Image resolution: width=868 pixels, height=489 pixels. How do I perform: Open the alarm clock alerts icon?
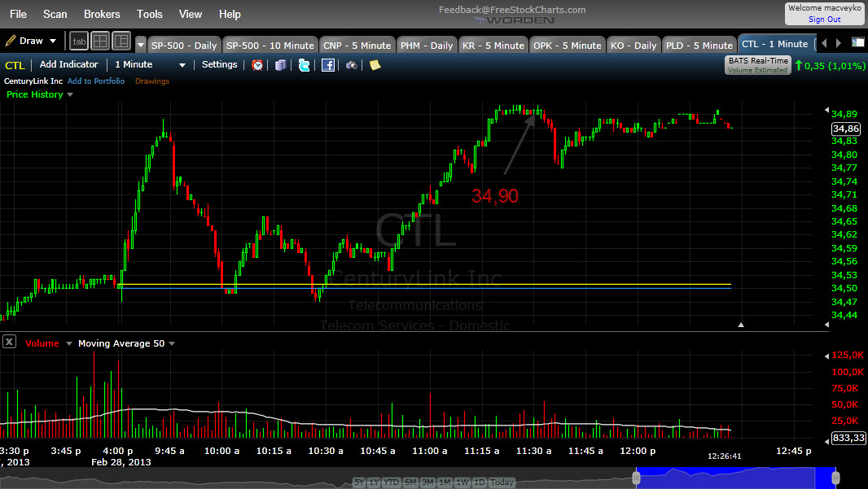click(257, 65)
